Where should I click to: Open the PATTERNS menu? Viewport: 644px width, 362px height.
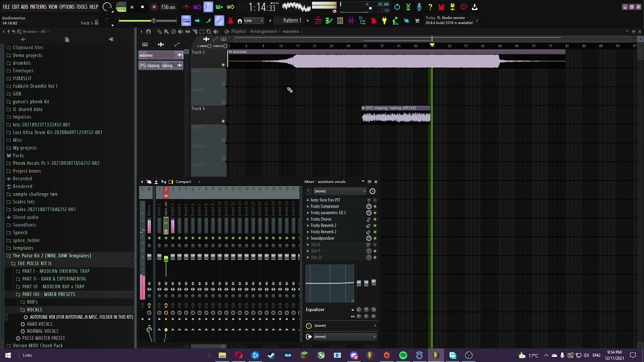click(x=38, y=7)
